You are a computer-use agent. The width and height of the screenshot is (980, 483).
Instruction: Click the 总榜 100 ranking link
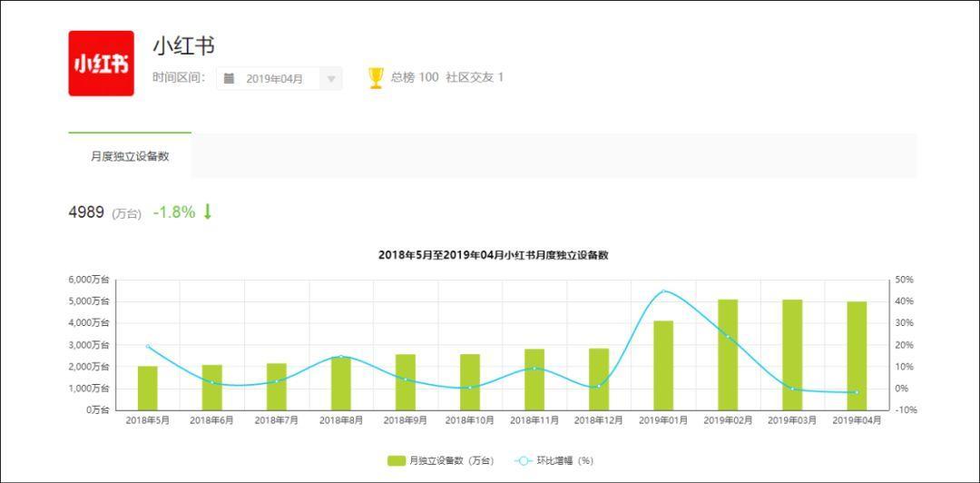(x=415, y=78)
